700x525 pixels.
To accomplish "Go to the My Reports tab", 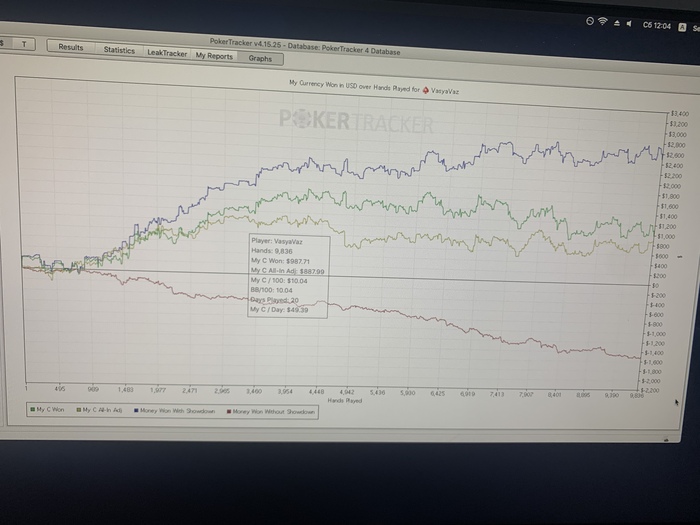I will point(214,56).
